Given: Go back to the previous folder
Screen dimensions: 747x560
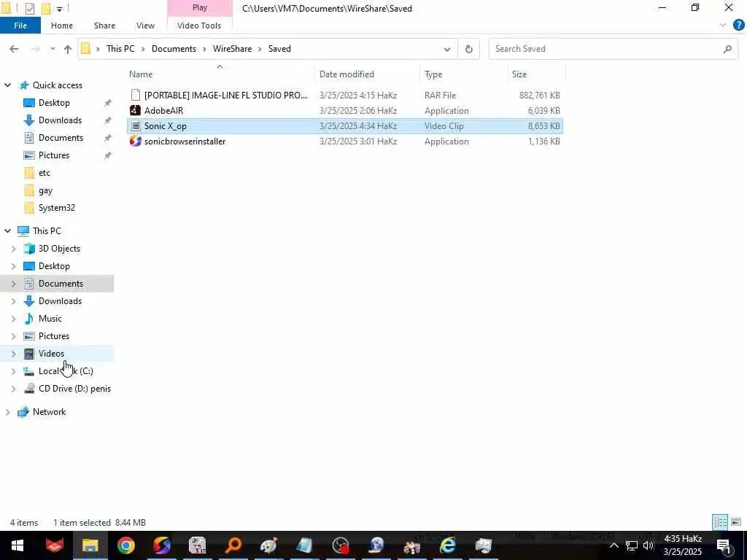Looking at the screenshot, I should click(x=15, y=49).
